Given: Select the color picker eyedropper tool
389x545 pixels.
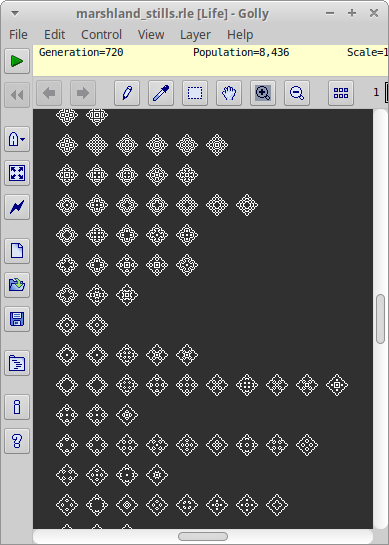Looking at the screenshot, I should tap(161, 93).
